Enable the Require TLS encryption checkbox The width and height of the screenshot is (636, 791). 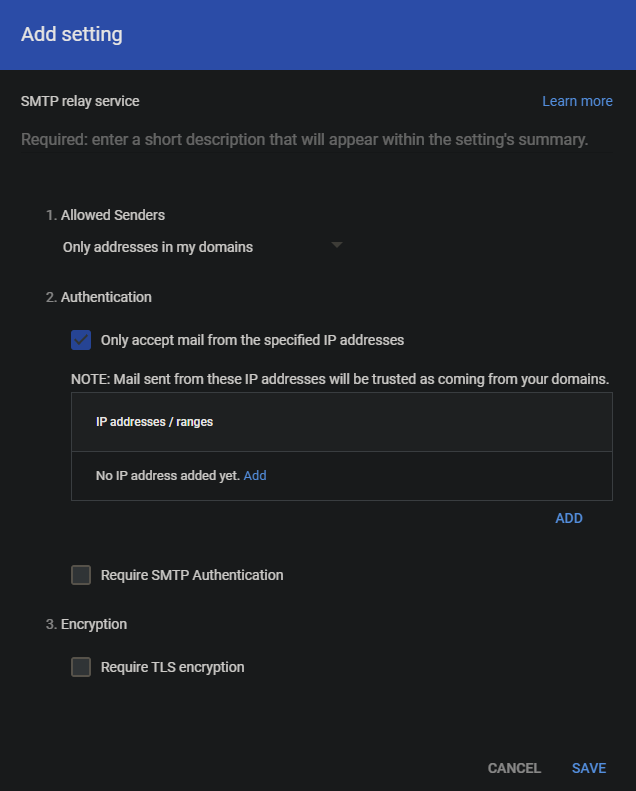(x=81, y=667)
